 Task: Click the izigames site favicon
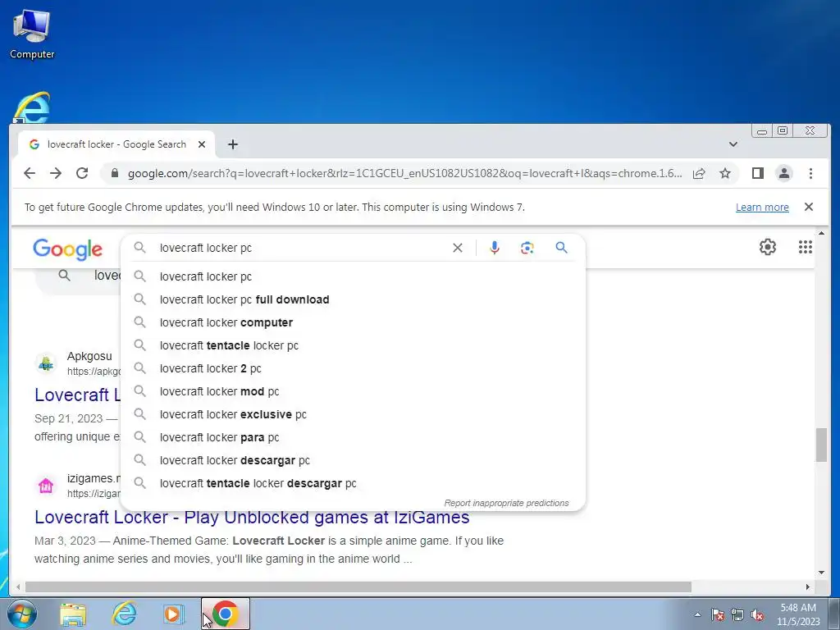46,486
